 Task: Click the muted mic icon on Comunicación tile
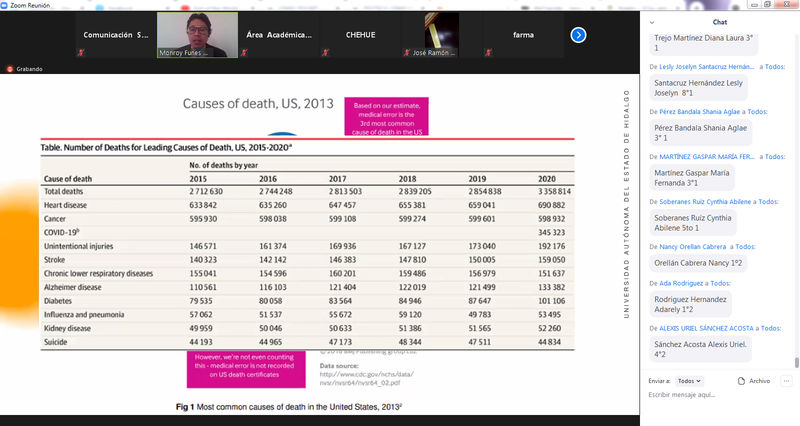(x=80, y=53)
